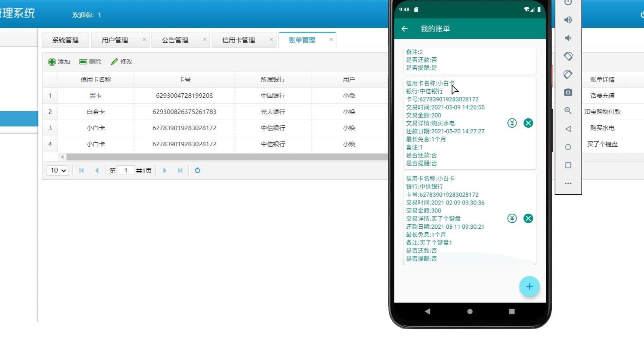Click row number 4 in table
Image resolution: width=644 pixels, height=362 pixels.
point(50,144)
